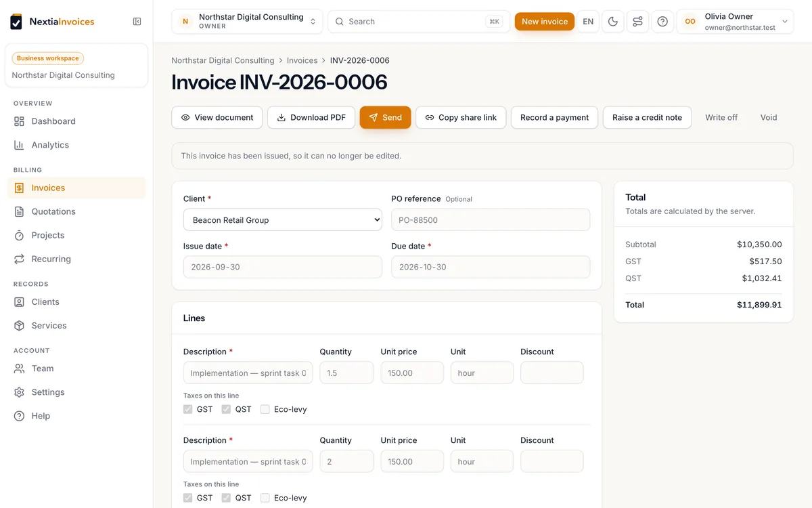Viewport: 812px width, 508px height.
Task: Click the Quantity field showing 2
Action: click(346, 462)
